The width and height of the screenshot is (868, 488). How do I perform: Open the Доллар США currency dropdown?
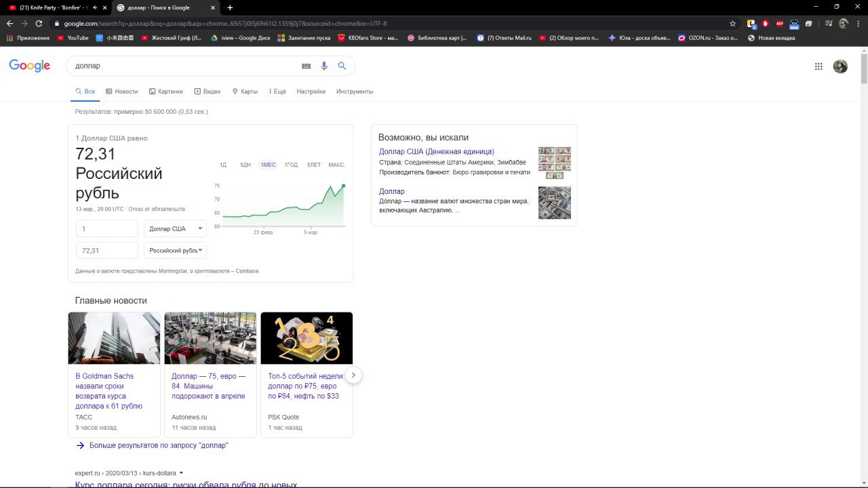click(x=175, y=228)
